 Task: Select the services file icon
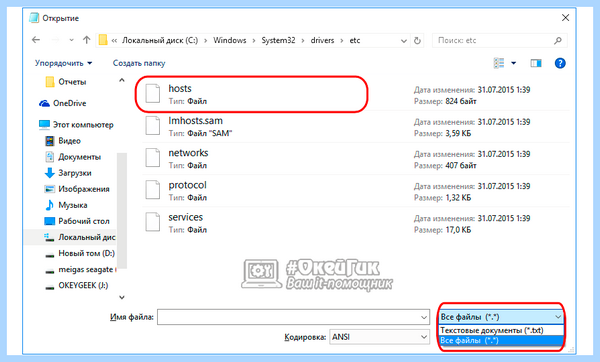pyautogui.click(x=153, y=222)
